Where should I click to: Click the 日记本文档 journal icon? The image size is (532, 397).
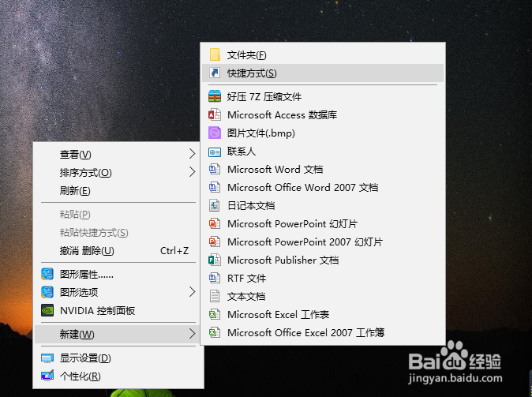(x=215, y=206)
